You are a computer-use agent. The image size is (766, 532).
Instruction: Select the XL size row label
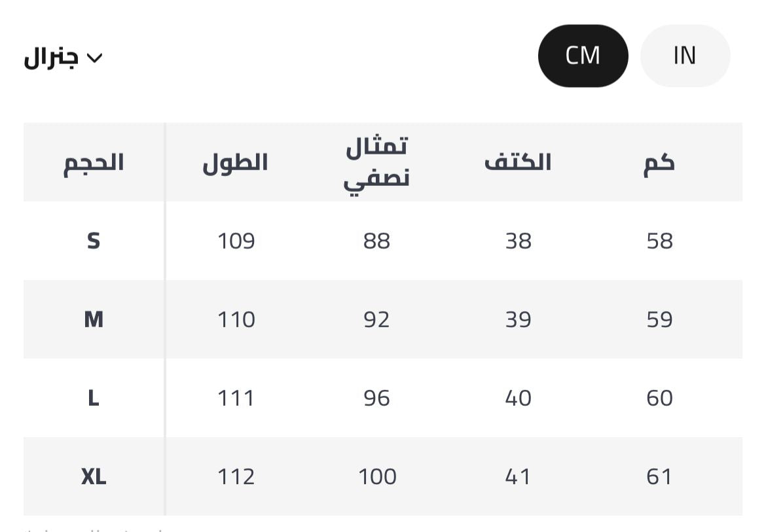tap(94, 476)
